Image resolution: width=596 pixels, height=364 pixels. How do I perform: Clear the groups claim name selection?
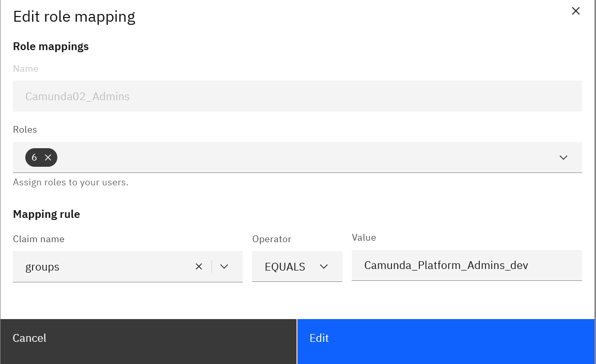(199, 266)
